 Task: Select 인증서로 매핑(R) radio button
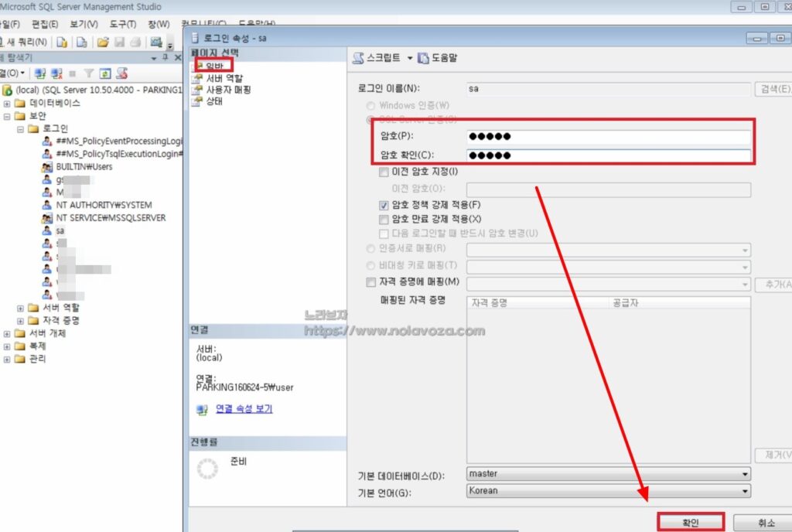(370, 249)
